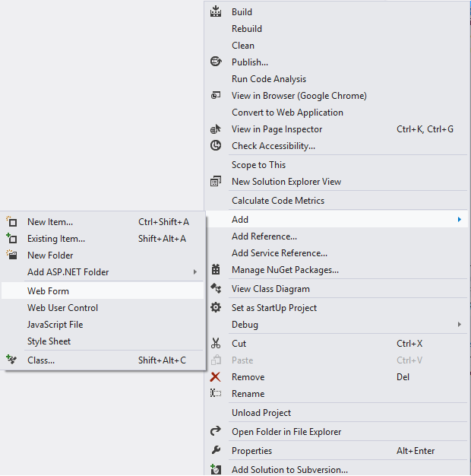The image size is (471, 476).
Task: Click the Publish globe icon
Action: pos(216,62)
